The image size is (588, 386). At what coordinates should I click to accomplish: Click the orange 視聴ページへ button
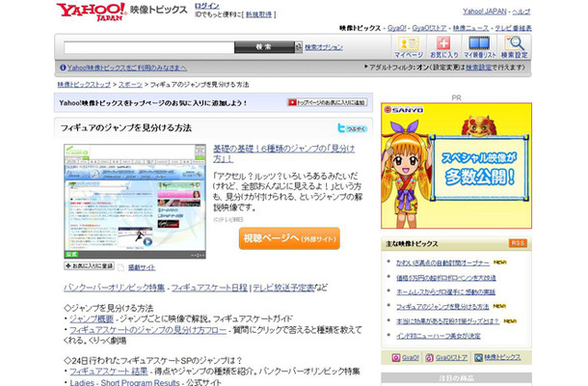[289, 238]
